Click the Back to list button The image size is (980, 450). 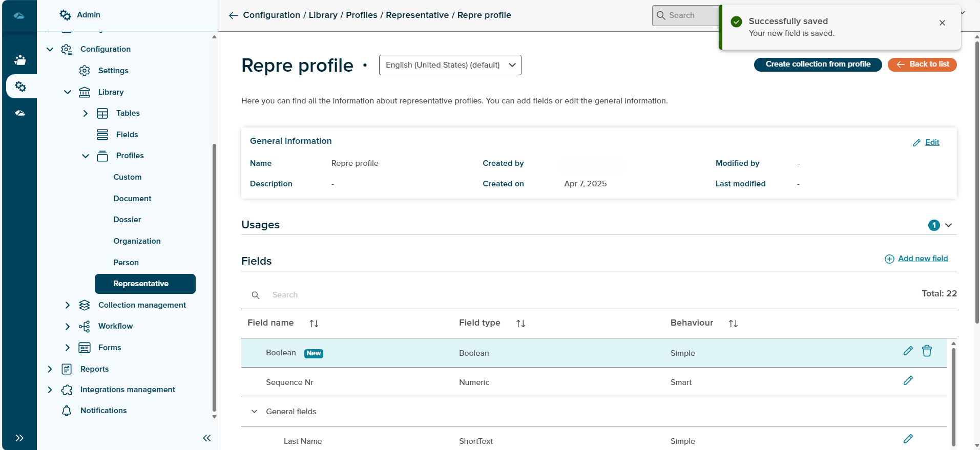922,65
